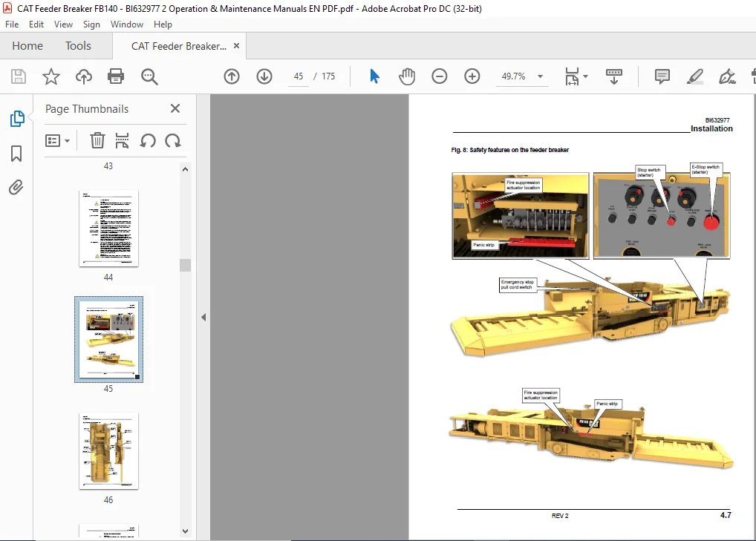Open the File menu
Screen dimensions: 756x541
[12, 24]
